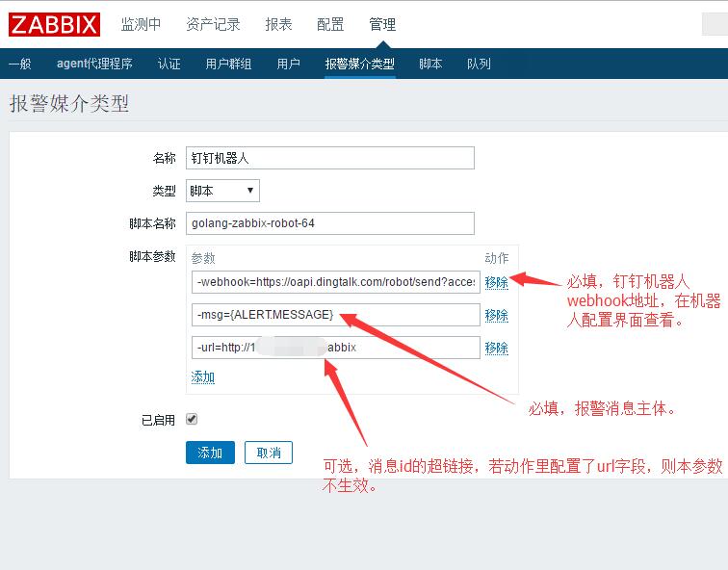728x570 pixels.
Task: Click the 动作 column header
Action: [497, 258]
